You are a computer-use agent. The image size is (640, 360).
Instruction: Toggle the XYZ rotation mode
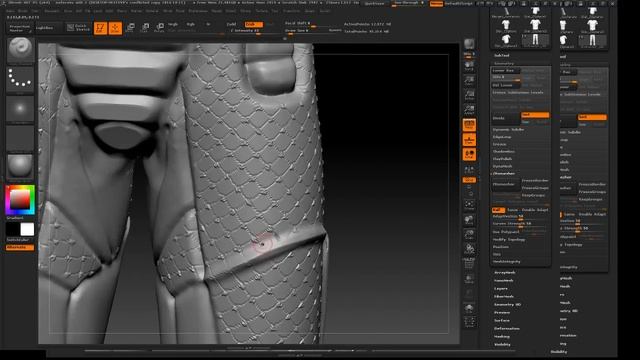click(x=469, y=180)
